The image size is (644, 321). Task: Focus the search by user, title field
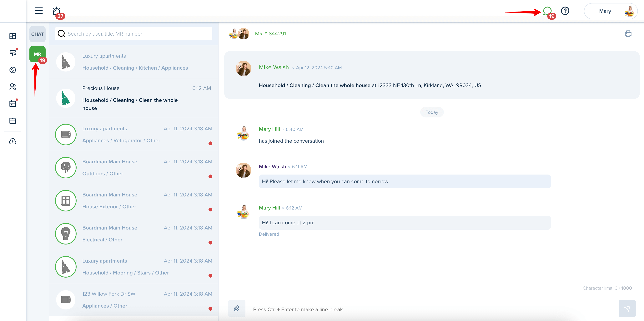pos(134,34)
